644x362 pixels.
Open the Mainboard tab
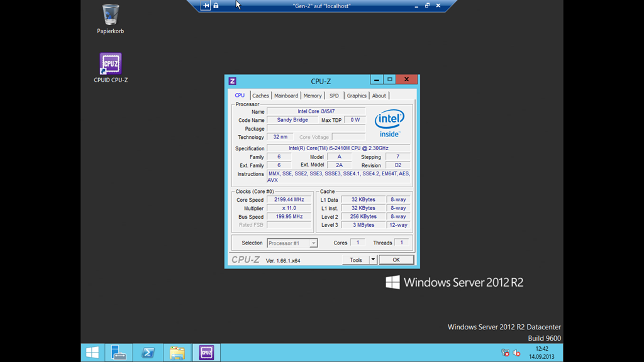[x=286, y=96]
